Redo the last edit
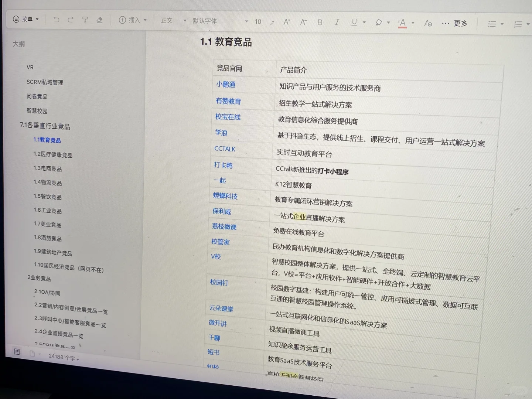Viewport: 532px width, 399px height. pos(71,20)
